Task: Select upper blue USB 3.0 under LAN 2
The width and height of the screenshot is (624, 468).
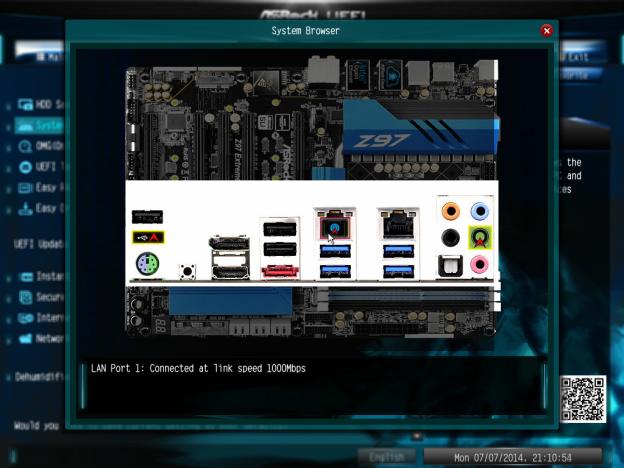Action: 398,251
